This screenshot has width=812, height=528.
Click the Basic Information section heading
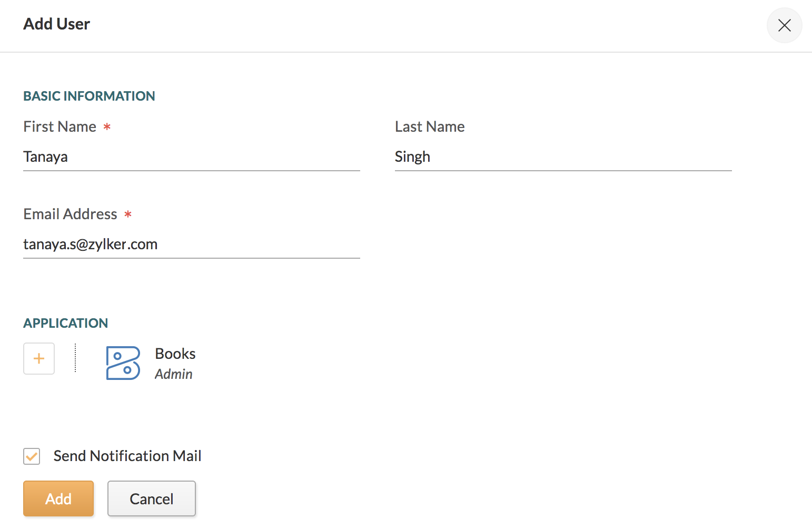click(89, 96)
